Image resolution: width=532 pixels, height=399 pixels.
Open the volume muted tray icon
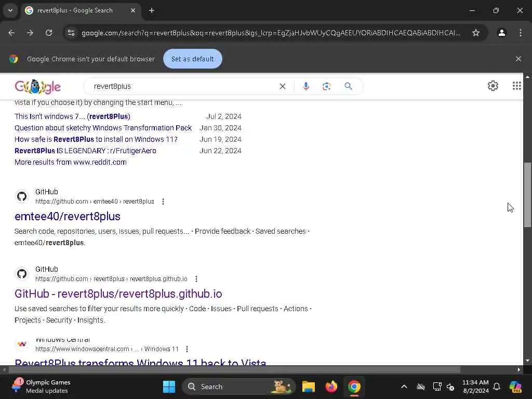pos(450,387)
